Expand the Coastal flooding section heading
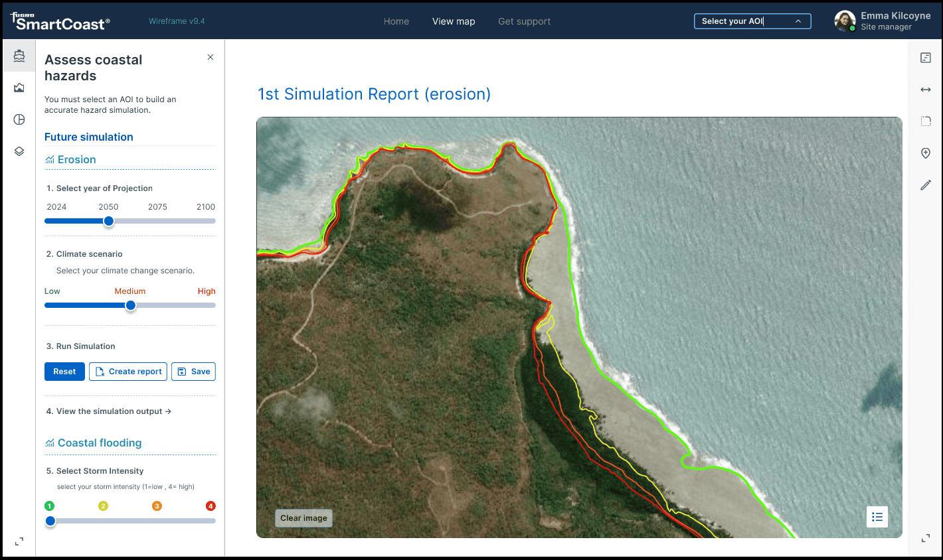The height and width of the screenshot is (560, 943). (99, 443)
